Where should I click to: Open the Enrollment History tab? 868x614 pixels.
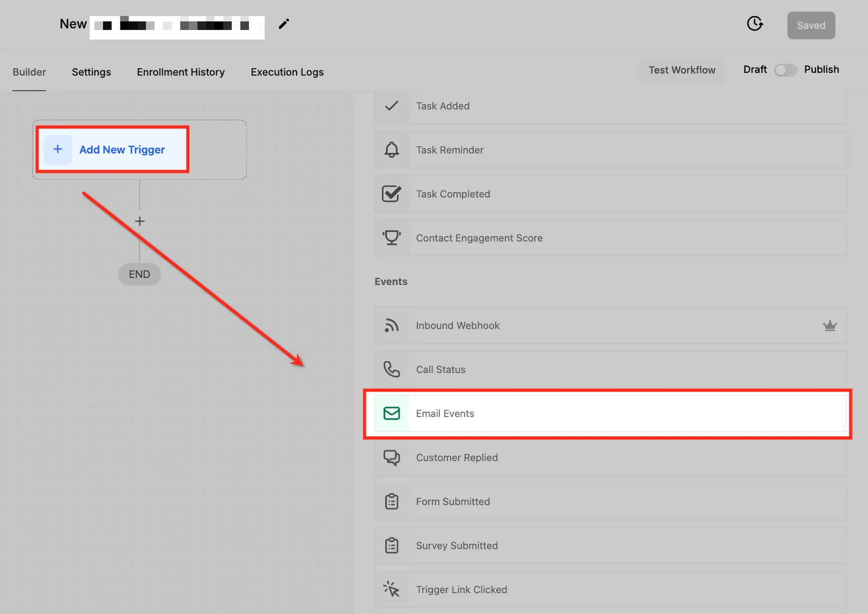(x=181, y=72)
